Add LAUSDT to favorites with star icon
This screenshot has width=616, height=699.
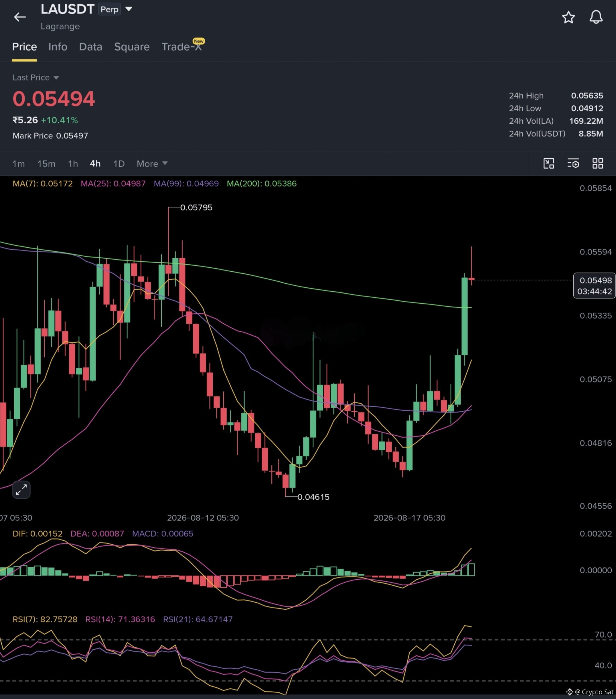tap(568, 17)
